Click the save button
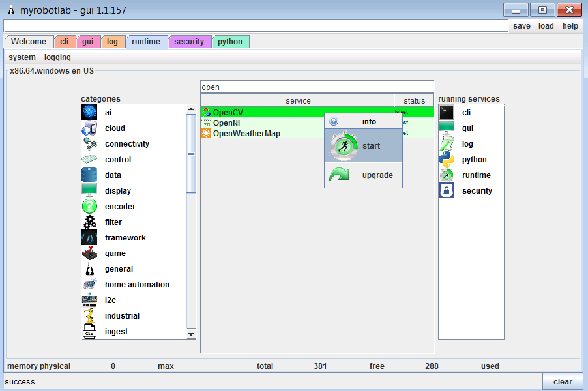 click(522, 26)
